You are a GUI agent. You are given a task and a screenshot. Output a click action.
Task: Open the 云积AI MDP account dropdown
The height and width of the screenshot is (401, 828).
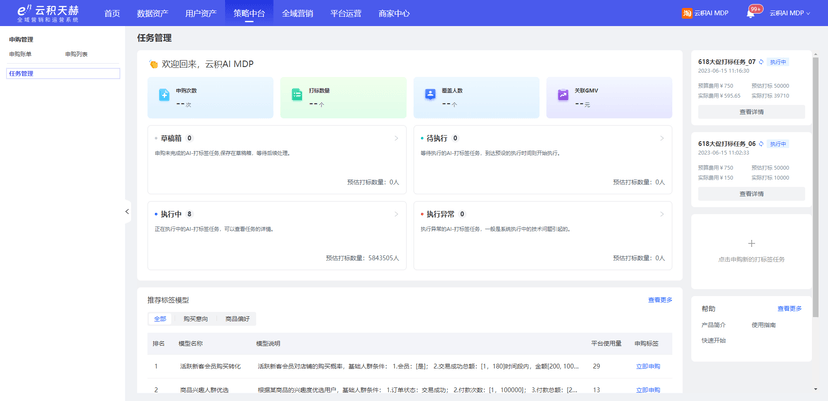click(x=790, y=13)
